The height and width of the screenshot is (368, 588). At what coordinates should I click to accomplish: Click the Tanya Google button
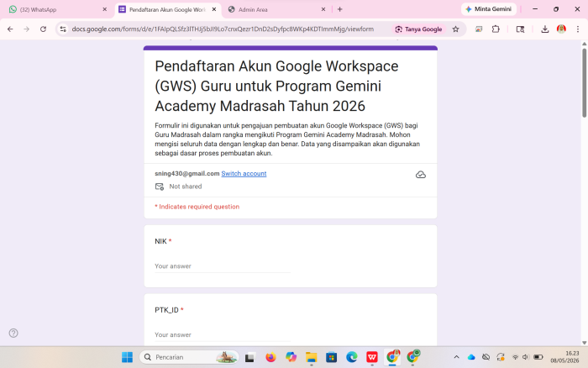(x=419, y=29)
